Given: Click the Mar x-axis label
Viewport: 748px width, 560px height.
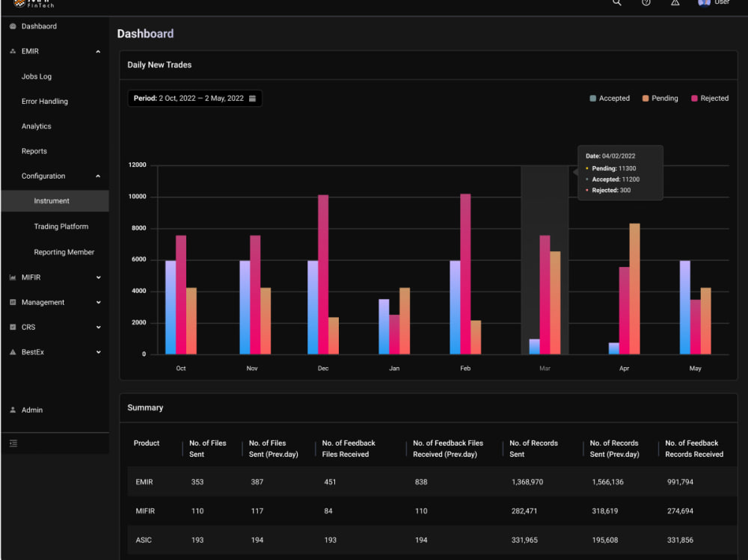Looking at the screenshot, I should tap(545, 369).
